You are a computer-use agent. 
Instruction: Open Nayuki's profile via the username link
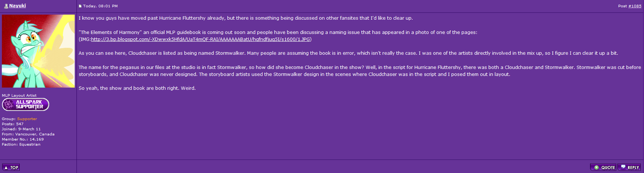pos(17,6)
